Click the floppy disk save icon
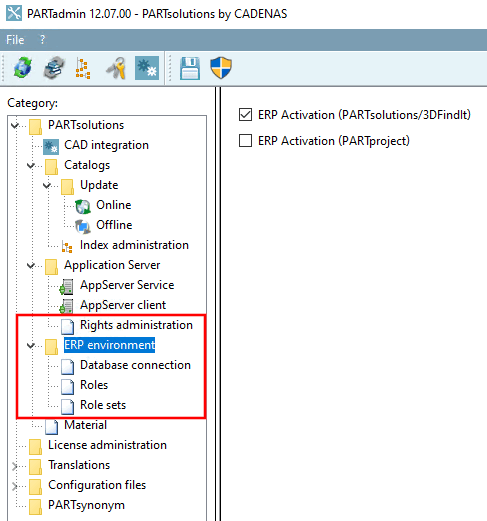Screen dimensions: 487x521 click(x=190, y=68)
